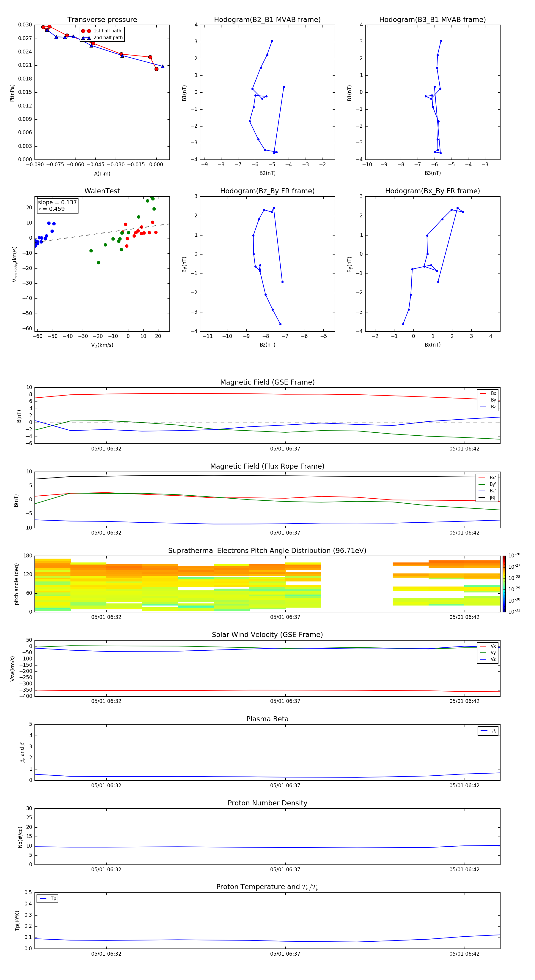This screenshot has width=535, height=980.
Task: Click the 'Hodogram(Bx_By FR frame)' title
Action: click(432, 191)
